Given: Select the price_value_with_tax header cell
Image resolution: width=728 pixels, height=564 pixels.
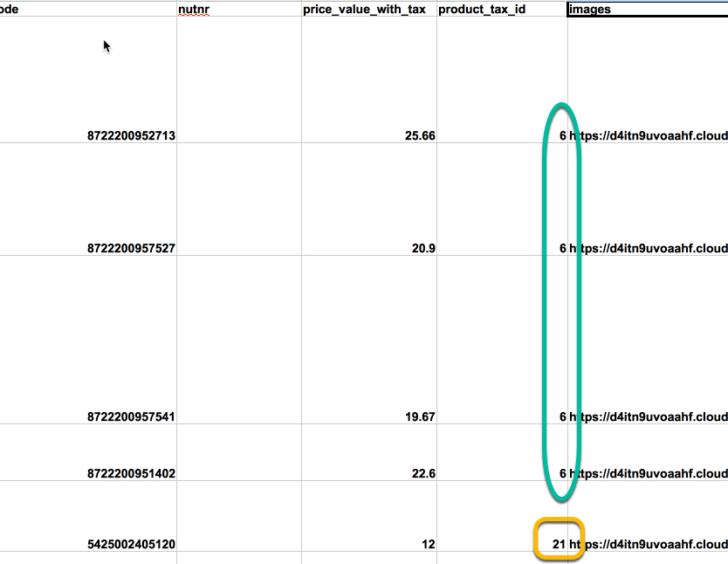Looking at the screenshot, I should [369, 10].
